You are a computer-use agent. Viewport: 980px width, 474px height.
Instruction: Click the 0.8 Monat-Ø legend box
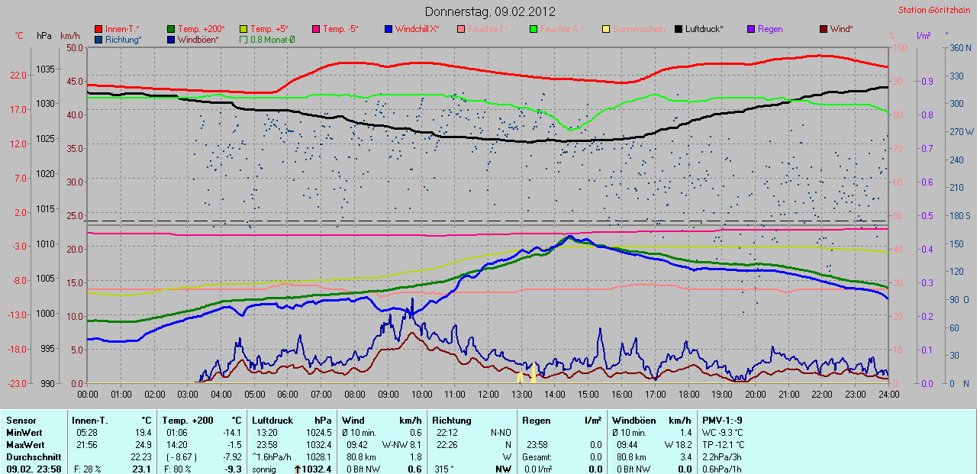(x=243, y=39)
